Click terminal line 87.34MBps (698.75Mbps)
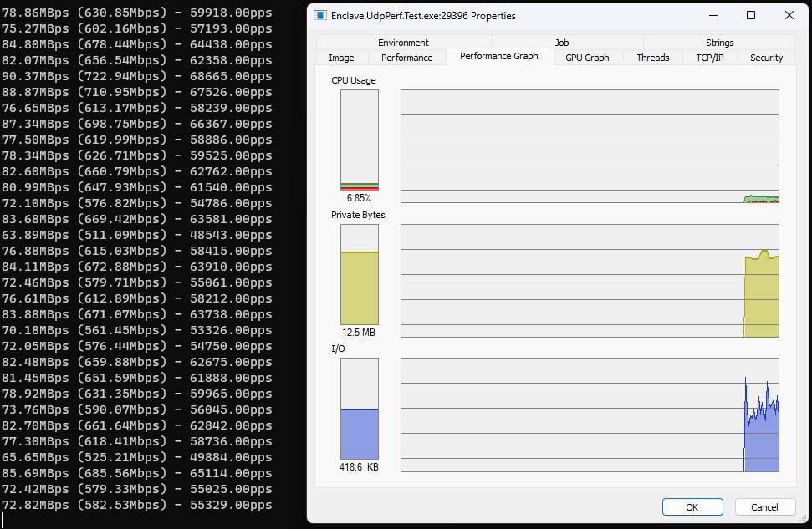This screenshot has width=812, height=529. point(136,124)
